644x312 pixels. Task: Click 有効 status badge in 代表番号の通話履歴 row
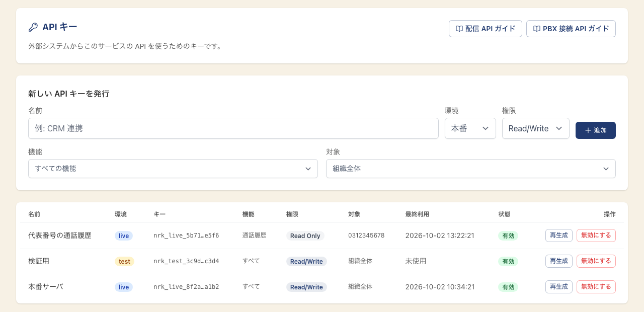point(508,236)
